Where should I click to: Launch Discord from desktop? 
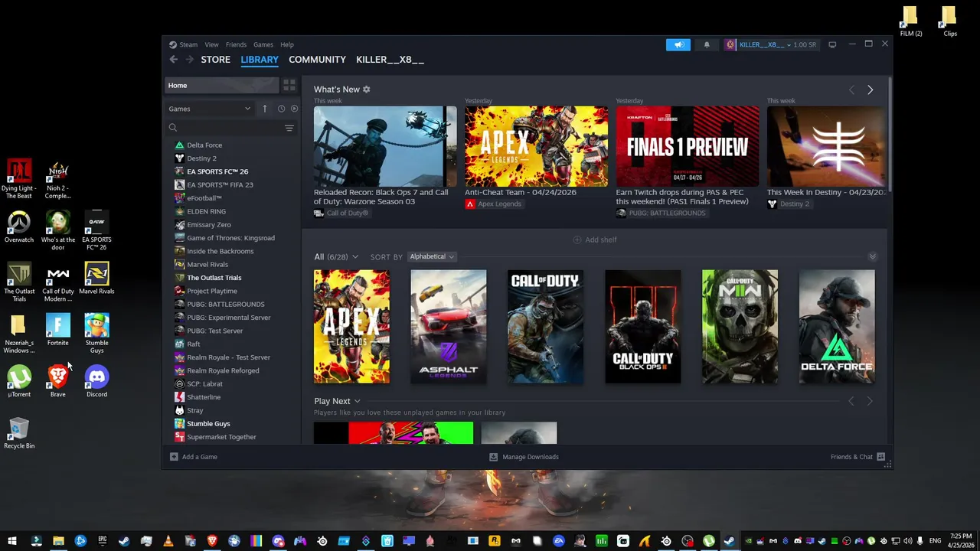(96, 381)
